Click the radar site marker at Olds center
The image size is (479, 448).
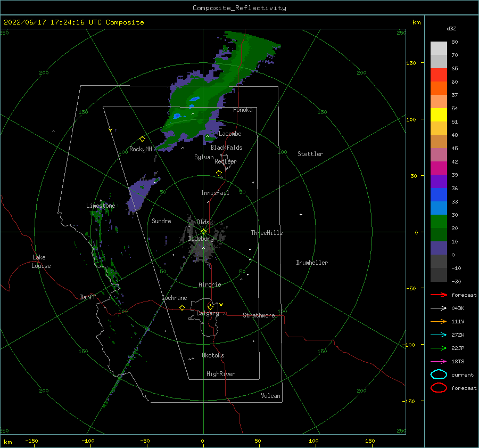(203, 232)
